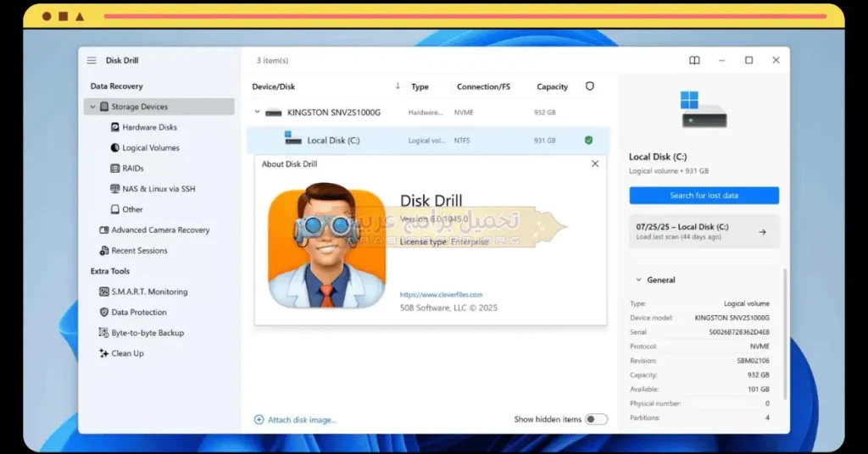Collapse the KINGSTON SNV2S1000G disk row
Screen dimensions: 868x454
[x=257, y=112]
